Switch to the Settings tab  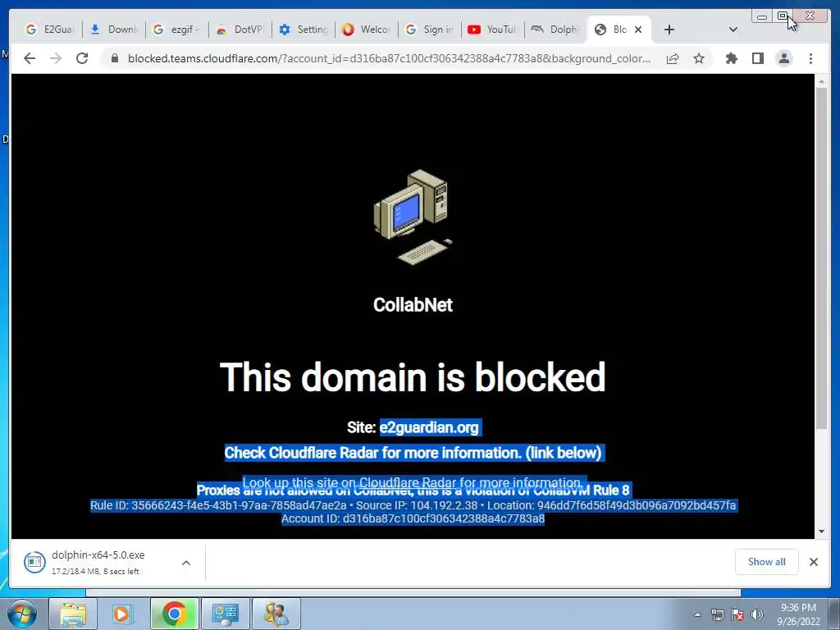(304, 30)
